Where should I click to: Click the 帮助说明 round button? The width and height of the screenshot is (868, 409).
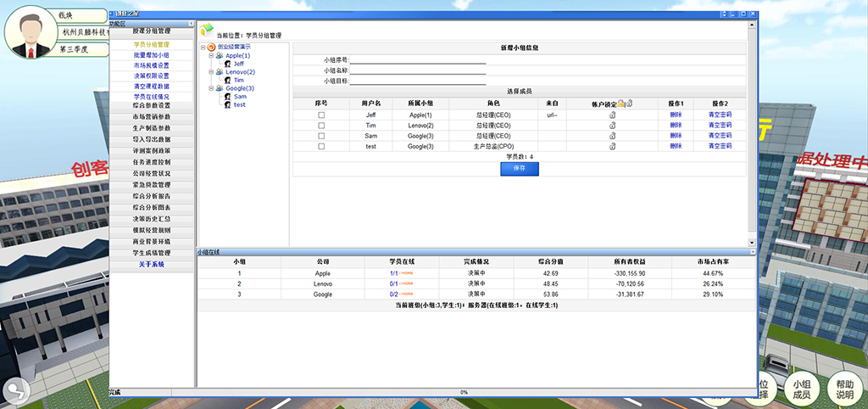[844, 389]
